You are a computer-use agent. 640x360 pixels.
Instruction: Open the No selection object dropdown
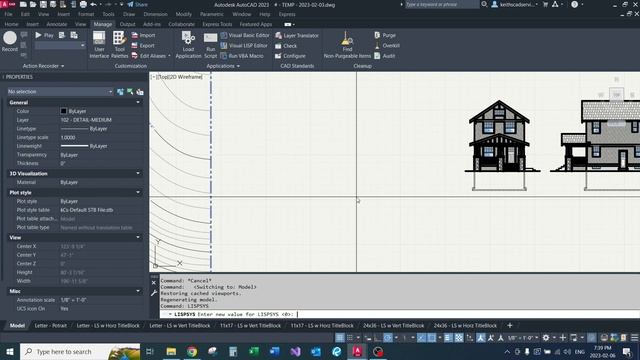tap(60, 92)
